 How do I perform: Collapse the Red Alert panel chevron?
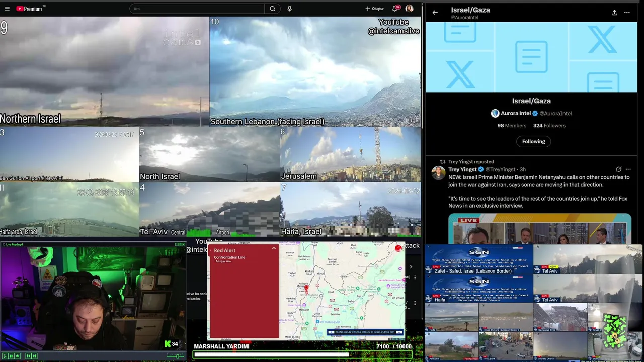click(x=274, y=248)
